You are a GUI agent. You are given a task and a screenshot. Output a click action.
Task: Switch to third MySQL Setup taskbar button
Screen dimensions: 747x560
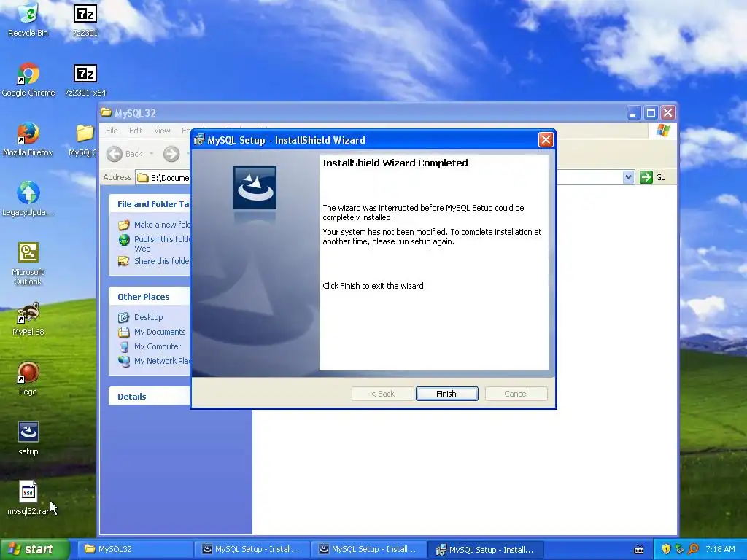(486, 549)
